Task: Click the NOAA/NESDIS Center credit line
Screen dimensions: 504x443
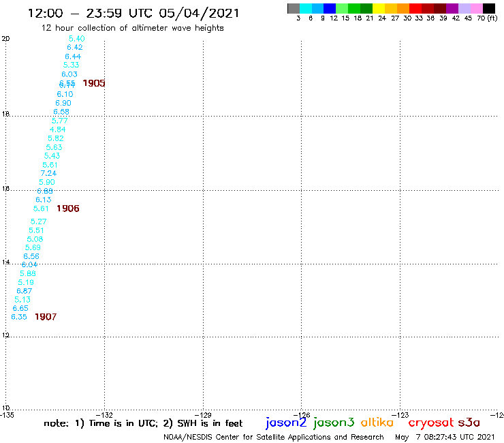Action: pyautogui.click(x=274, y=437)
